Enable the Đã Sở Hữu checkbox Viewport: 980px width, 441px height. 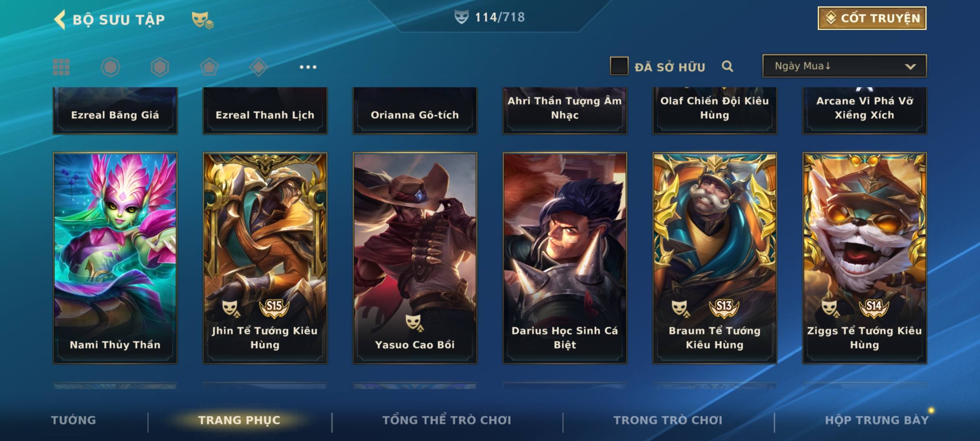click(619, 66)
